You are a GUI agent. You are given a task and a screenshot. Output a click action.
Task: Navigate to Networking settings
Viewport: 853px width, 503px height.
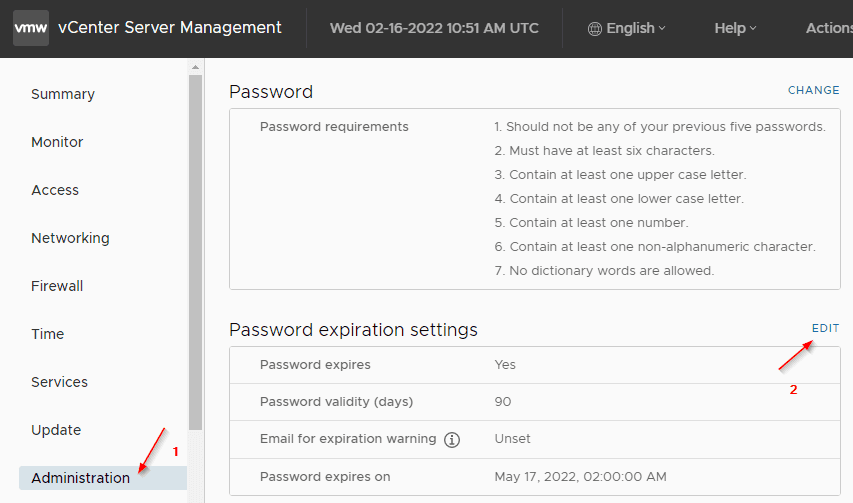coord(70,238)
